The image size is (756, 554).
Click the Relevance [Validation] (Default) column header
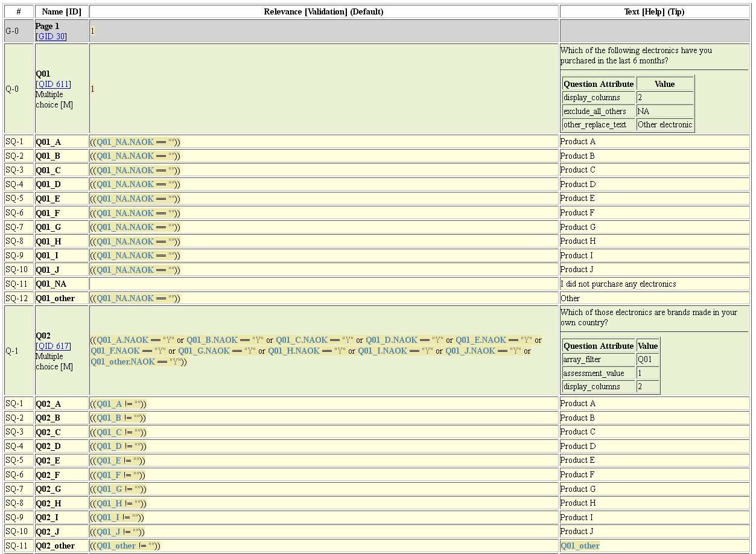323,11
